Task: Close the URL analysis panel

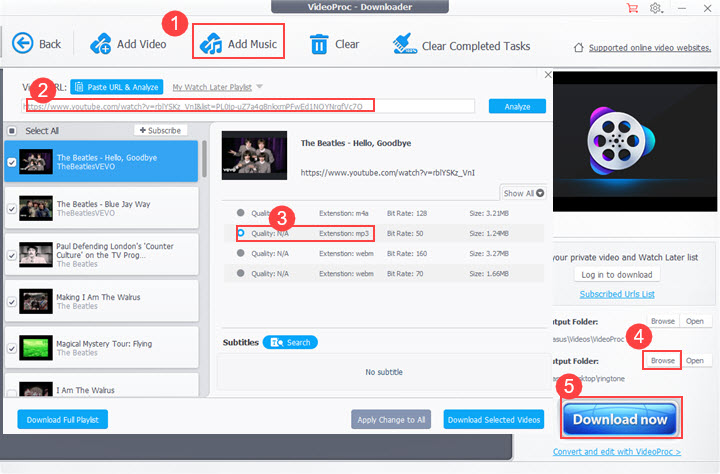Action: [548, 74]
